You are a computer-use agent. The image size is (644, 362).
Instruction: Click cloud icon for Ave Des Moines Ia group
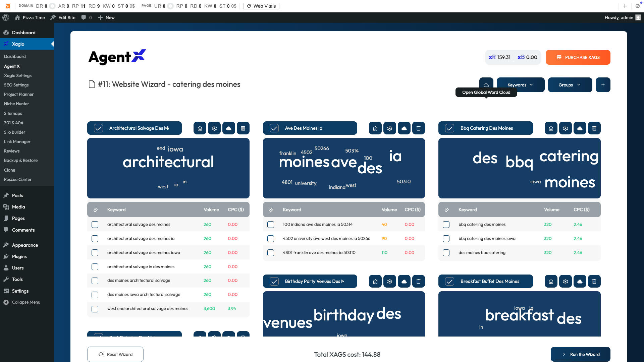(404, 128)
